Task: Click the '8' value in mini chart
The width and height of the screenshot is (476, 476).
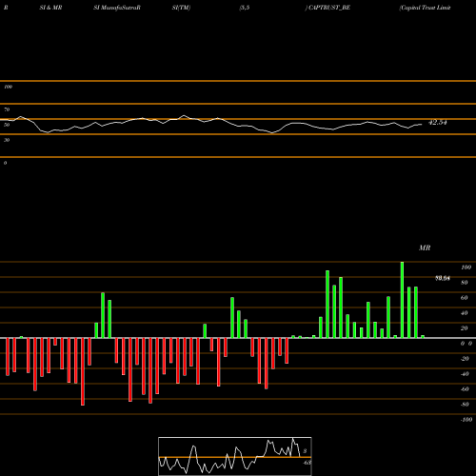Action: [x=305, y=451]
